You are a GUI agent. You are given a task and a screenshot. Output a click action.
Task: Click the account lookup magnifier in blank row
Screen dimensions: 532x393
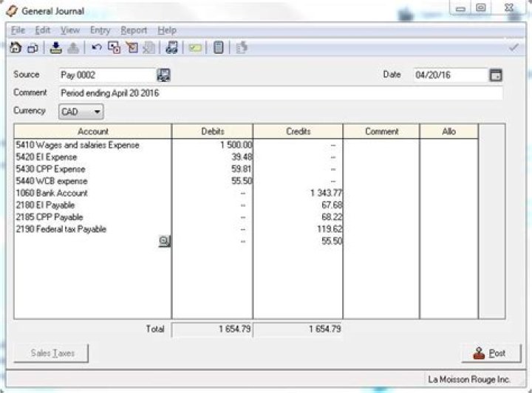(x=165, y=241)
